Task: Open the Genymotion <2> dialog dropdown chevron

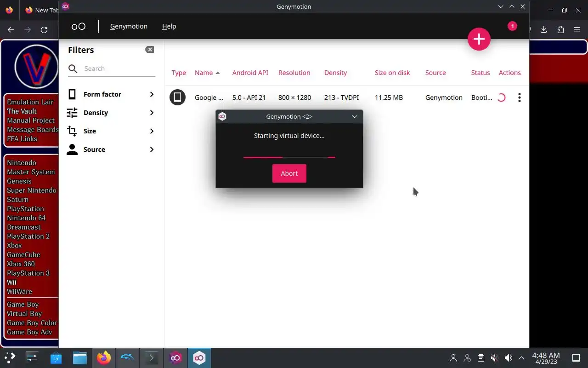Action: (355, 116)
